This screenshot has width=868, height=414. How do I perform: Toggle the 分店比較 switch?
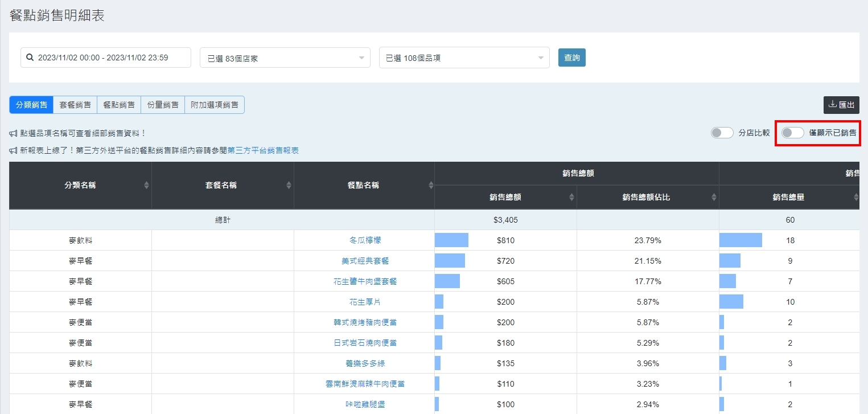coord(722,133)
